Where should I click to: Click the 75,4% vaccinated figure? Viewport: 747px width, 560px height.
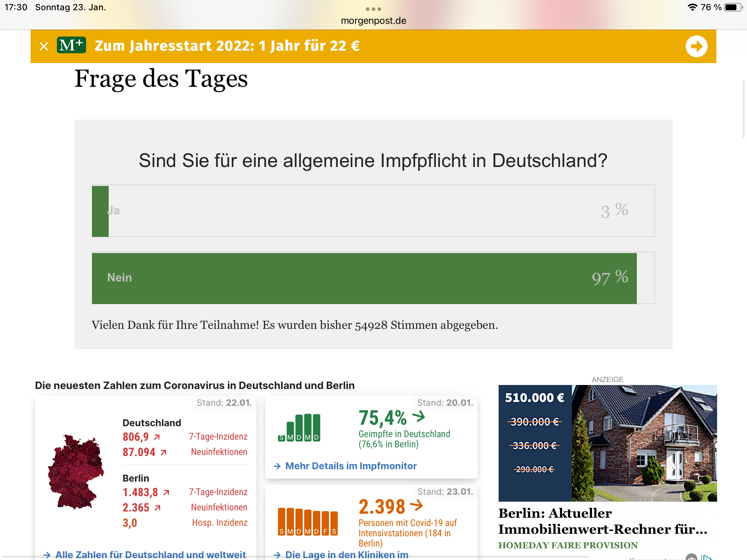click(382, 418)
